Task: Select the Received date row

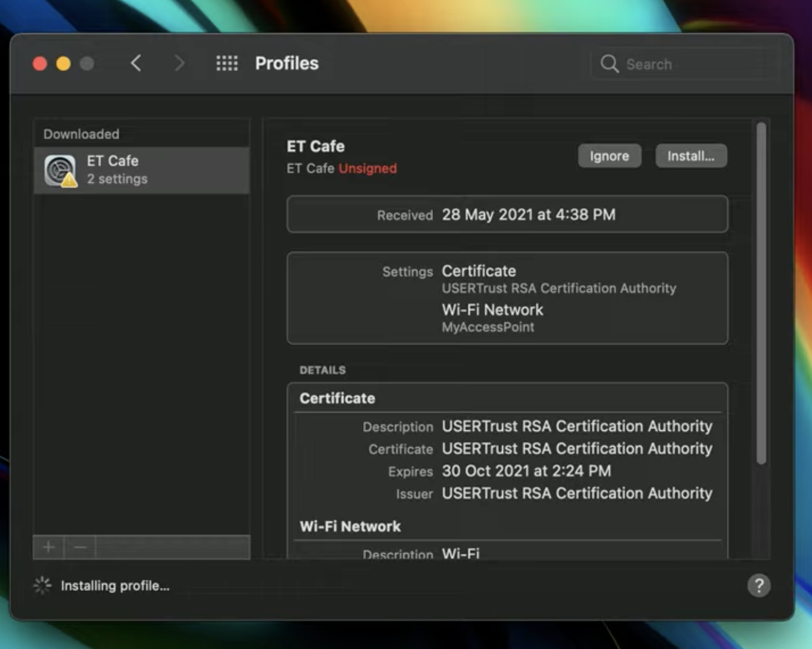Action: pyautogui.click(x=507, y=215)
